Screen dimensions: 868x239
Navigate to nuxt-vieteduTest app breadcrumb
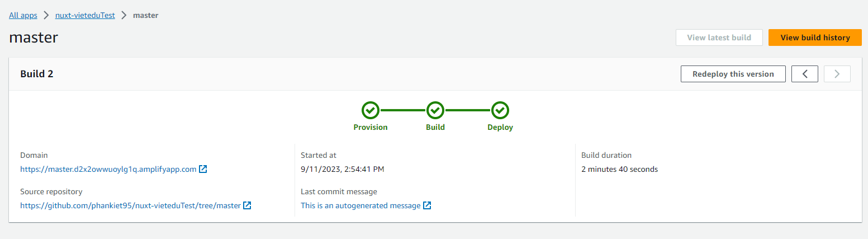point(85,15)
